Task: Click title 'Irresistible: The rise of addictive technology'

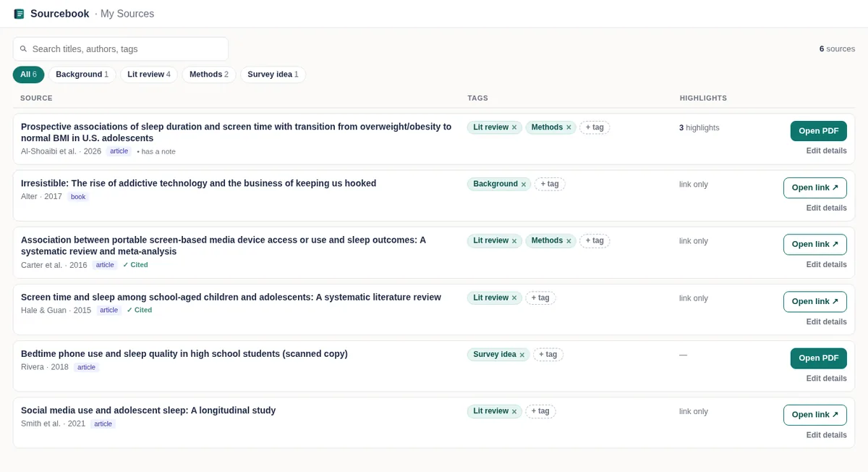Action: pos(199,183)
